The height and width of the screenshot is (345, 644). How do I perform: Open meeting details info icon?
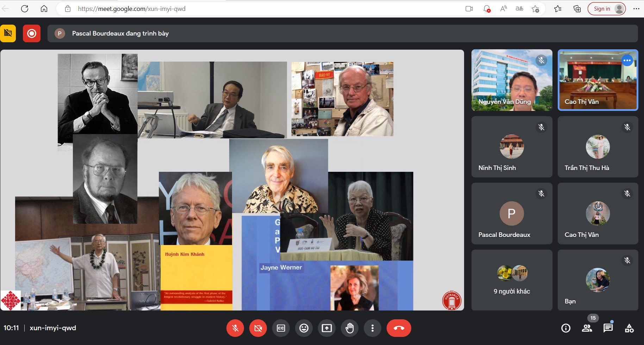[566, 328]
